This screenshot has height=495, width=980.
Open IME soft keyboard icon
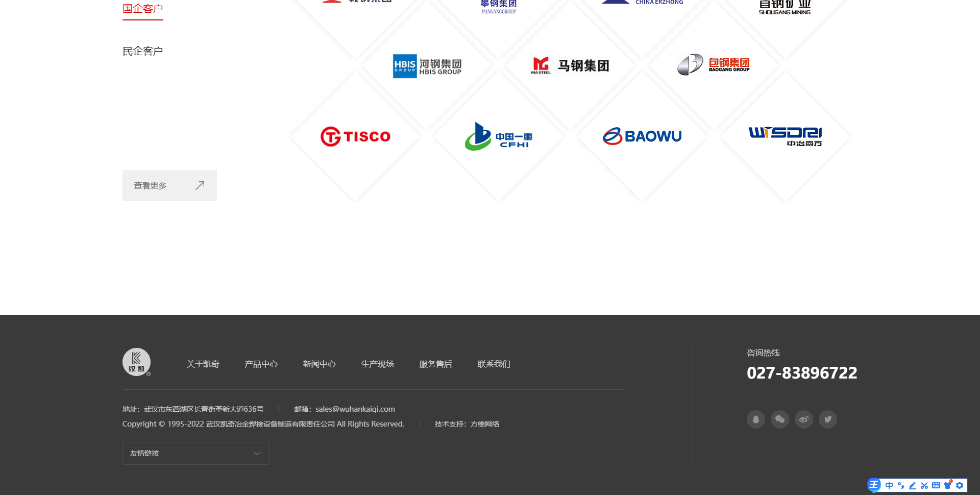(936, 485)
